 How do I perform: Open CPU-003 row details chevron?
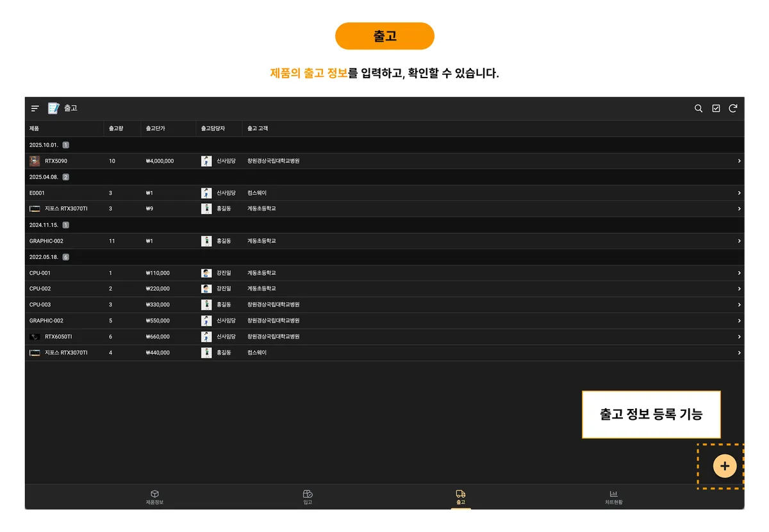pyautogui.click(x=739, y=305)
